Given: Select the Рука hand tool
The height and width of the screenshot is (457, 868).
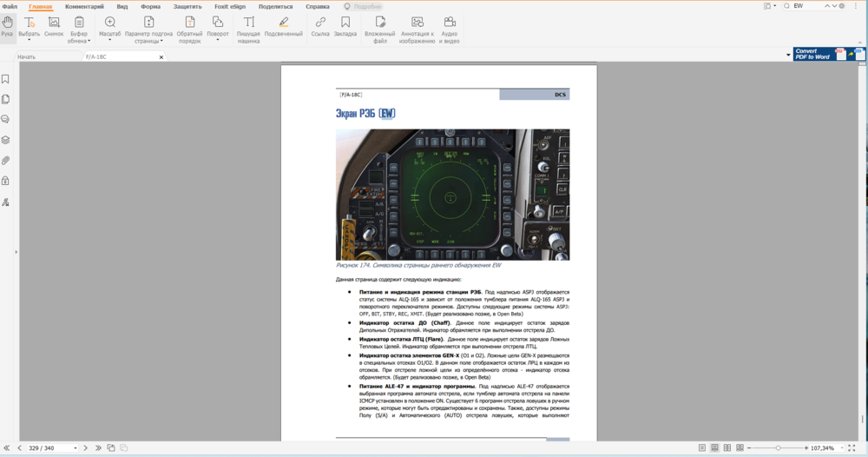Looking at the screenshot, I should coord(7,27).
